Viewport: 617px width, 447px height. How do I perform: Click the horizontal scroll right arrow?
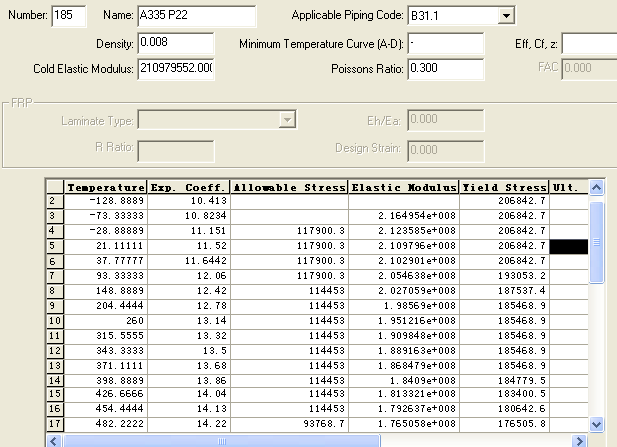pos(580,441)
